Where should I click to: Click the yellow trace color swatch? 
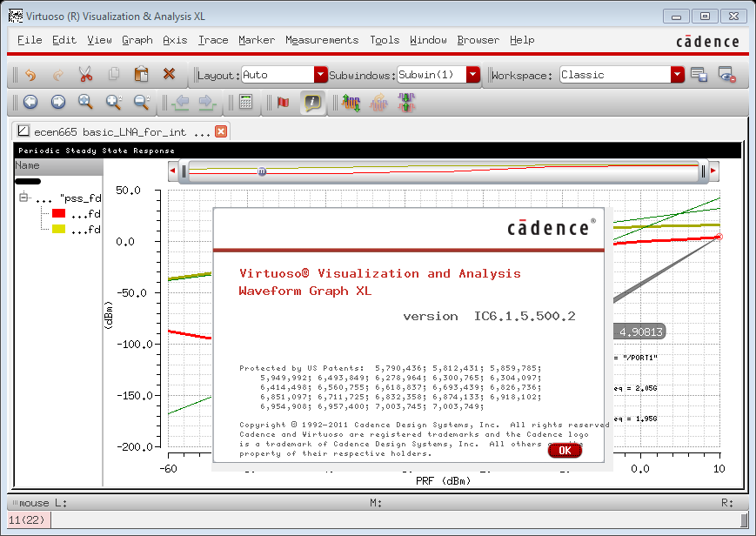59,229
